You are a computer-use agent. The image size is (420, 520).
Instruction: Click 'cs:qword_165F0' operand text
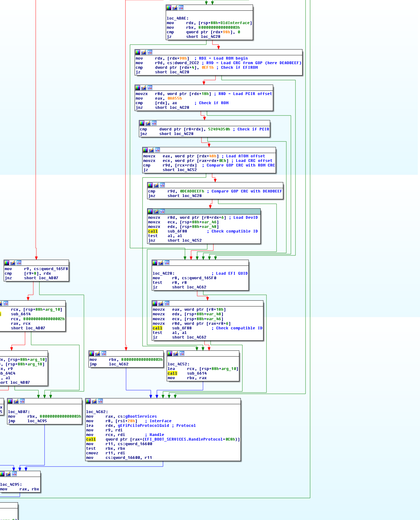[199, 278]
